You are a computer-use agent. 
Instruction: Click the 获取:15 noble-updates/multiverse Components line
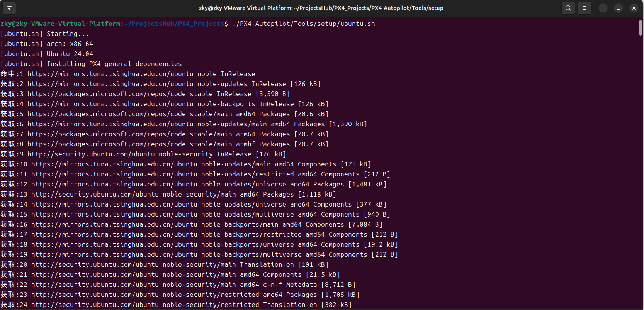point(195,214)
